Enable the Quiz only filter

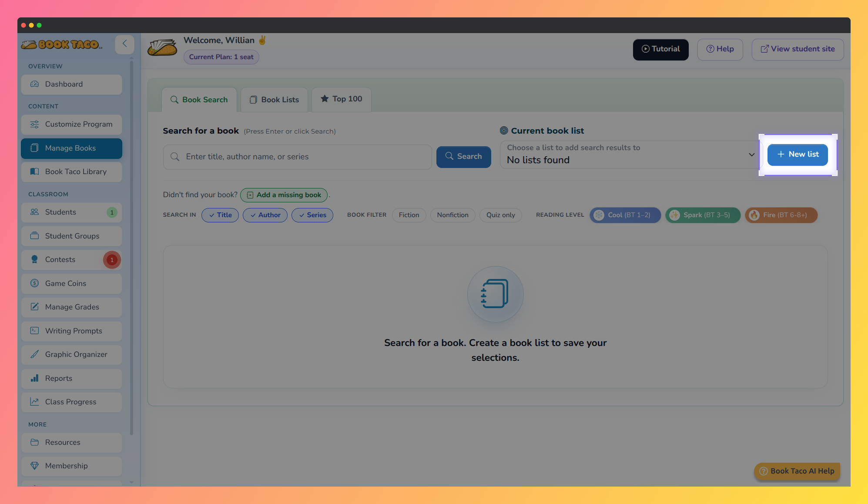pyautogui.click(x=501, y=215)
